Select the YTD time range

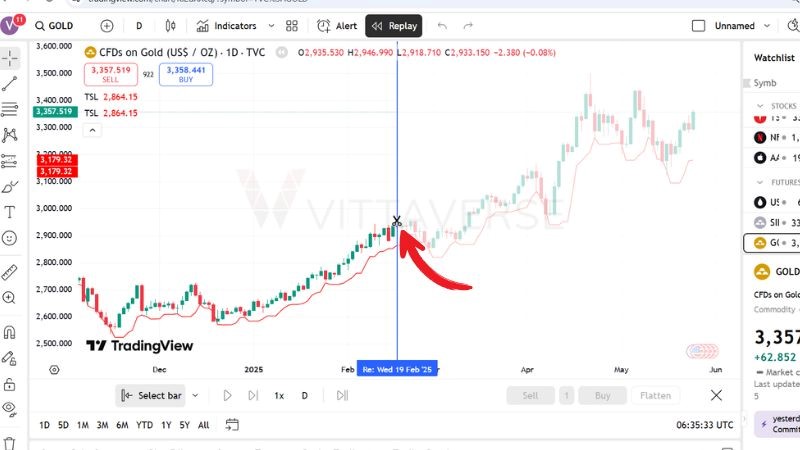[x=145, y=425]
